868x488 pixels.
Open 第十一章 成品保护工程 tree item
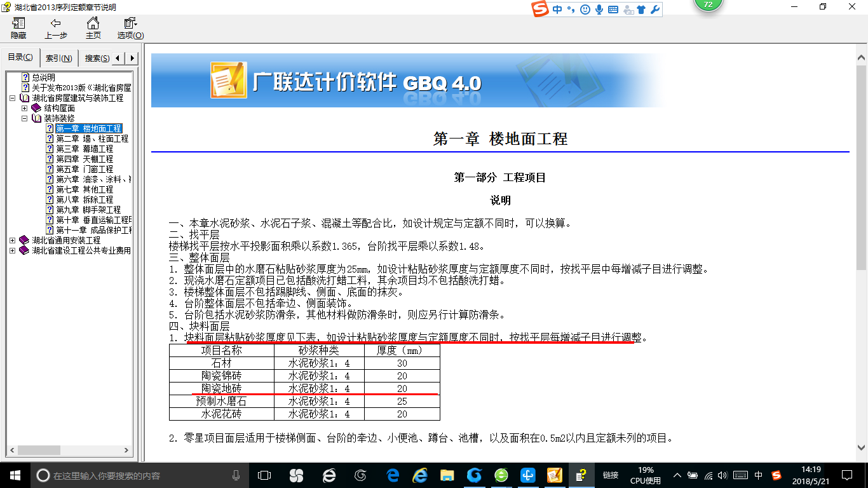93,230
